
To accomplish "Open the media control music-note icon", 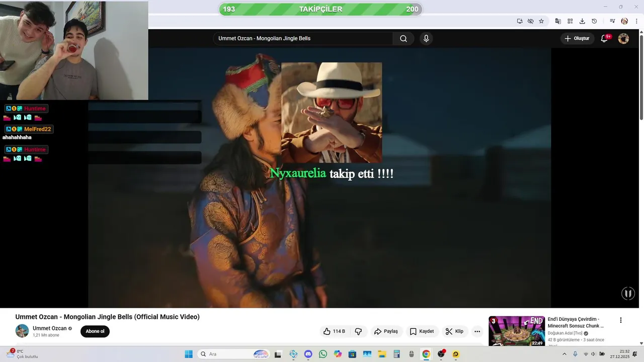I will tap(612, 21).
